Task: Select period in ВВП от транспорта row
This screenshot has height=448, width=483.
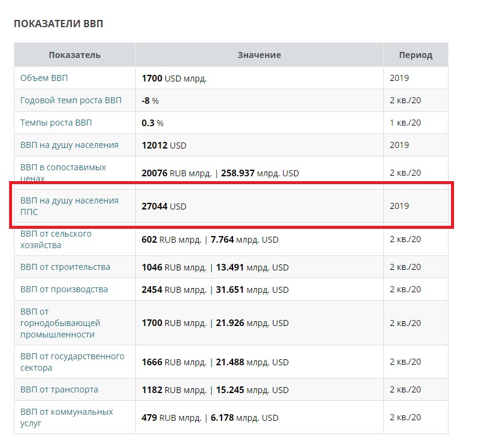Action: [405, 389]
